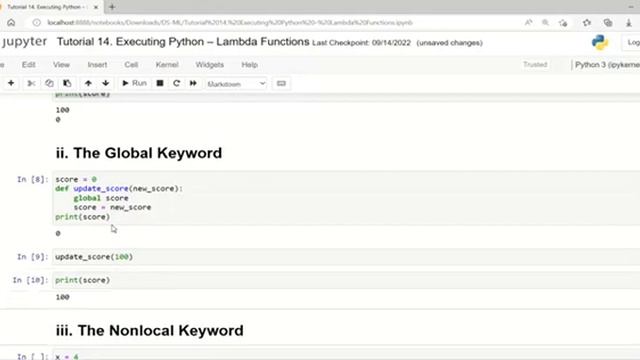640x360 pixels.
Task: Restart the kernel icon
Action: click(176, 83)
